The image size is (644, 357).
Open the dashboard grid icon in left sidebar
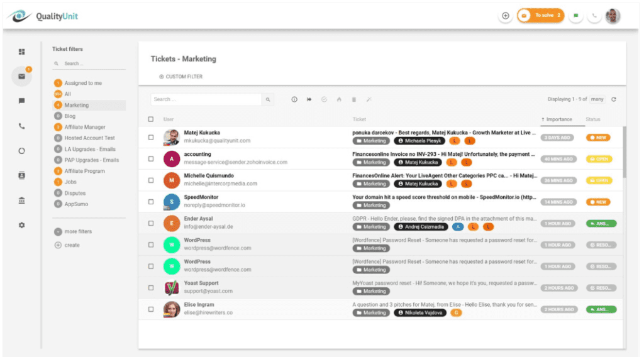pyautogui.click(x=22, y=52)
